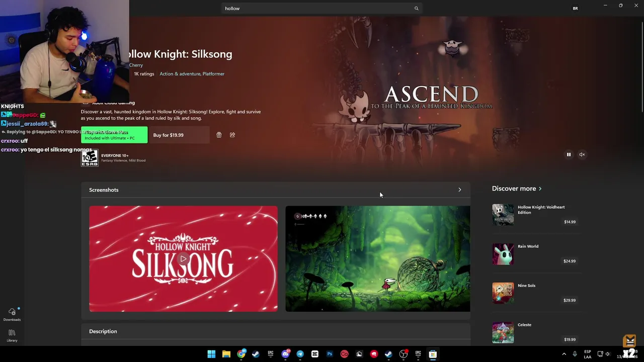Pause the Silksong hero trailer
644x362 pixels.
[x=569, y=155]
